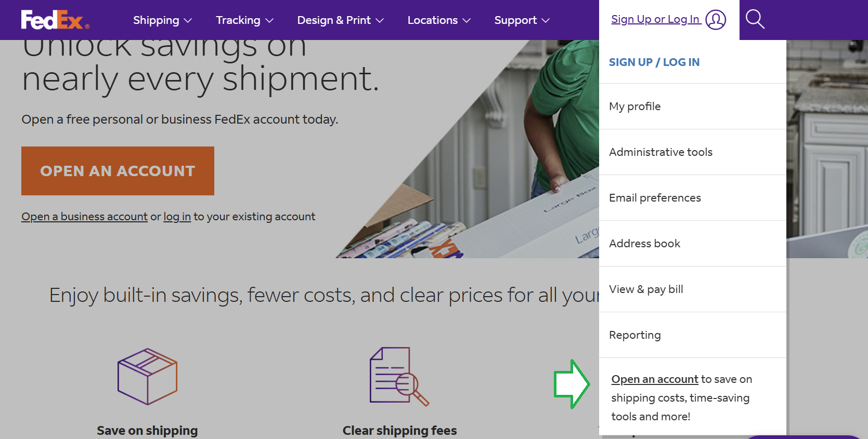Screen dimensions: 868x439
Task: Click the user profile icon beside Sign Up
Action: point(716,20)
